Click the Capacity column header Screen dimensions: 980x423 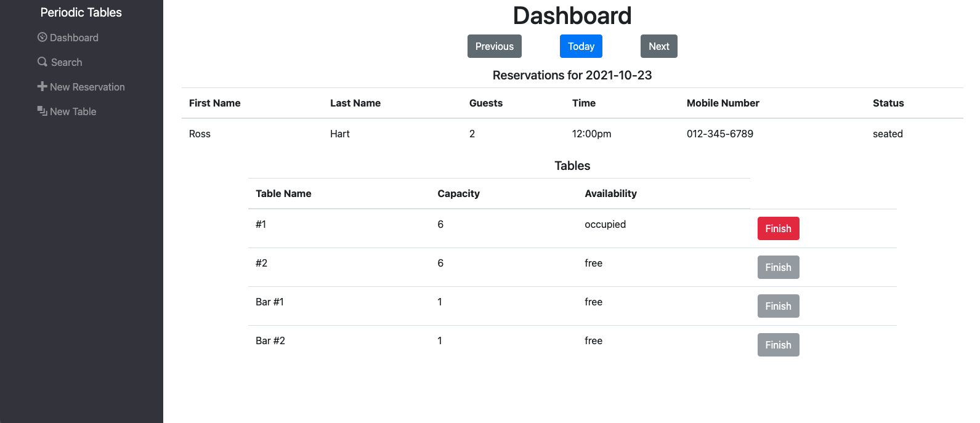pyautogui.click(x=459, y=193)
